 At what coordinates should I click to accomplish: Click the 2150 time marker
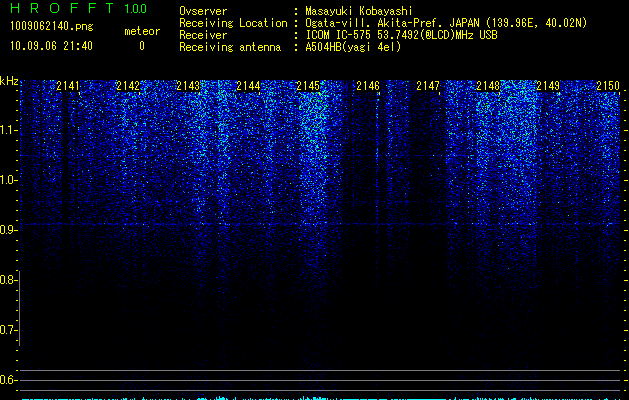608,86
